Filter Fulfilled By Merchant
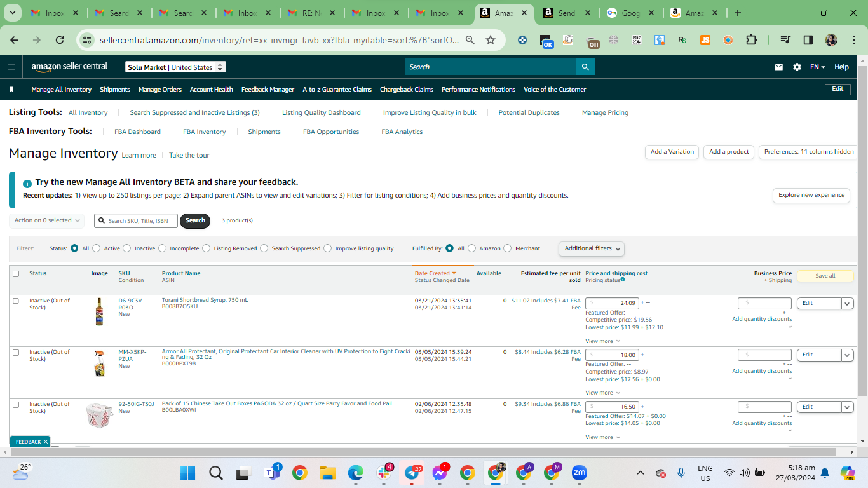This screenshot has height=488, width=868. click(x=507, y=248)
